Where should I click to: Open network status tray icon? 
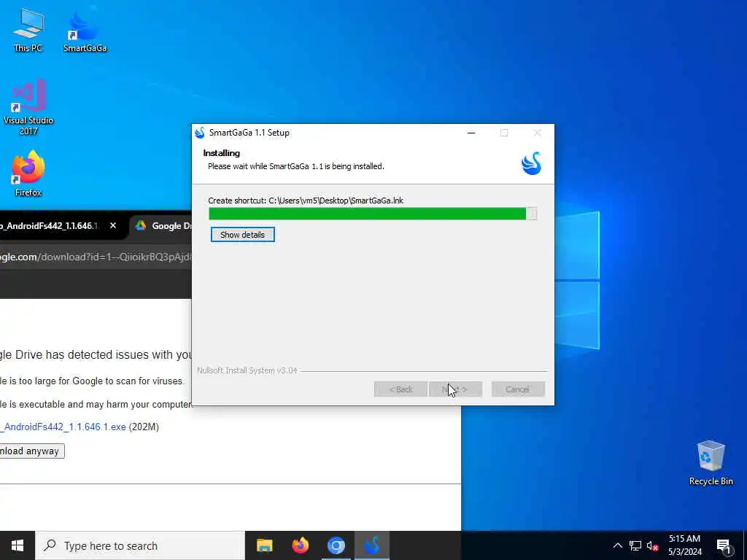tap(635, 545)
